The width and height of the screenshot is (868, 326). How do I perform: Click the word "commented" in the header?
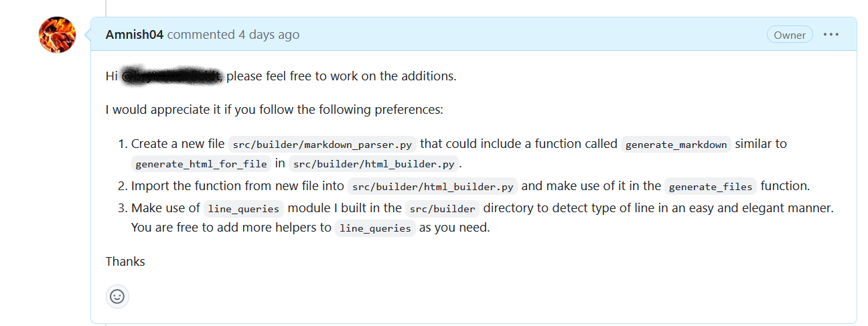tap(201, 35)
